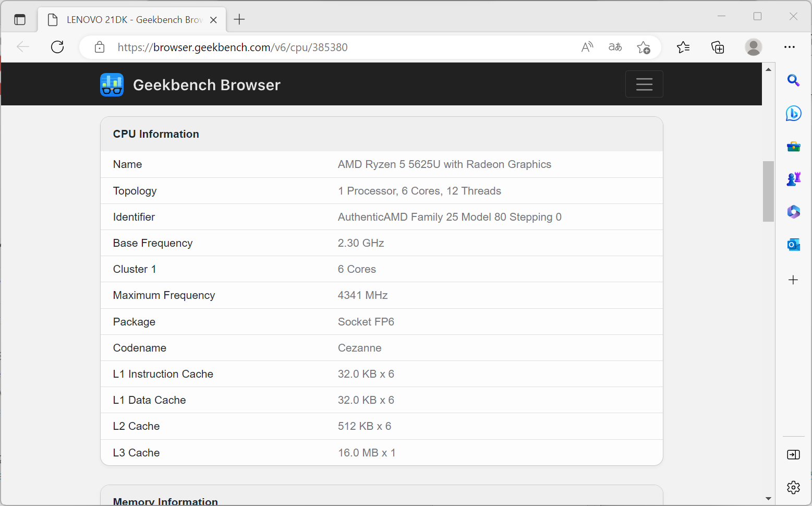Expand the hamburger navigation menu
812x506 pixels.
pos(644,84)
